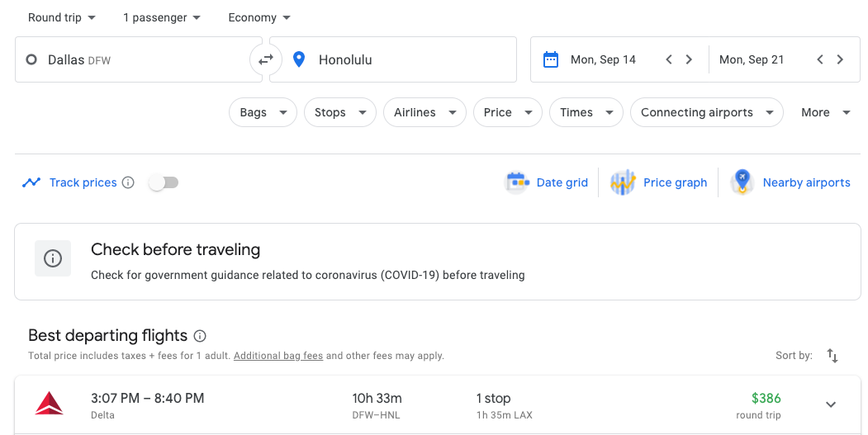Enable the Track prices toggle
The image size is (868, 435).
[x=164, y=182]
